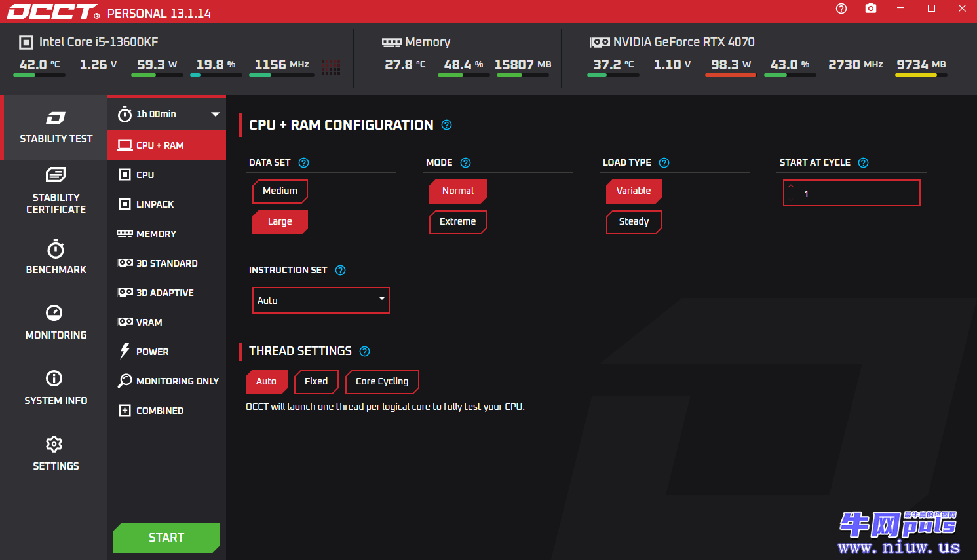This screenshot has height=560, width=977.
Task: Show help for Start At Cycle
Action: tap(863, 162)
